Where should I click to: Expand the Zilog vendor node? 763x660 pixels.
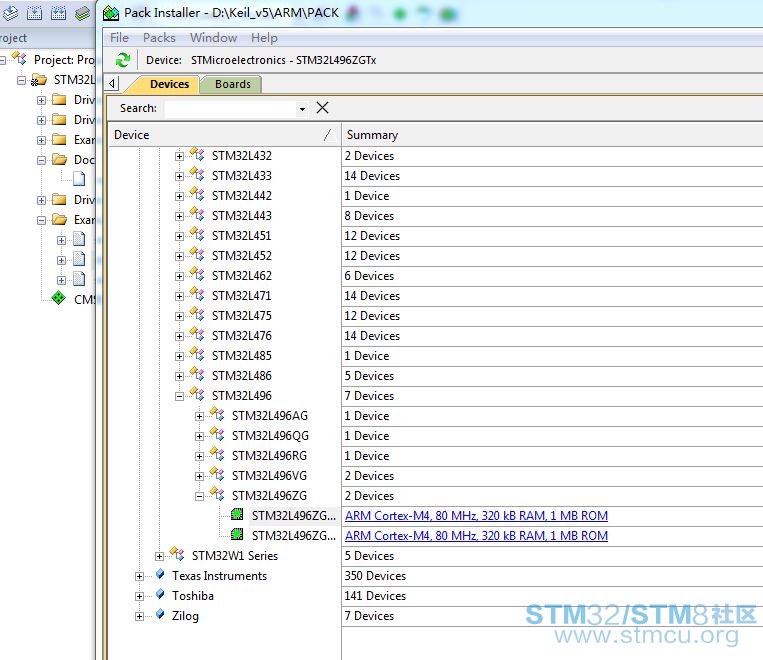click(140, 616)
